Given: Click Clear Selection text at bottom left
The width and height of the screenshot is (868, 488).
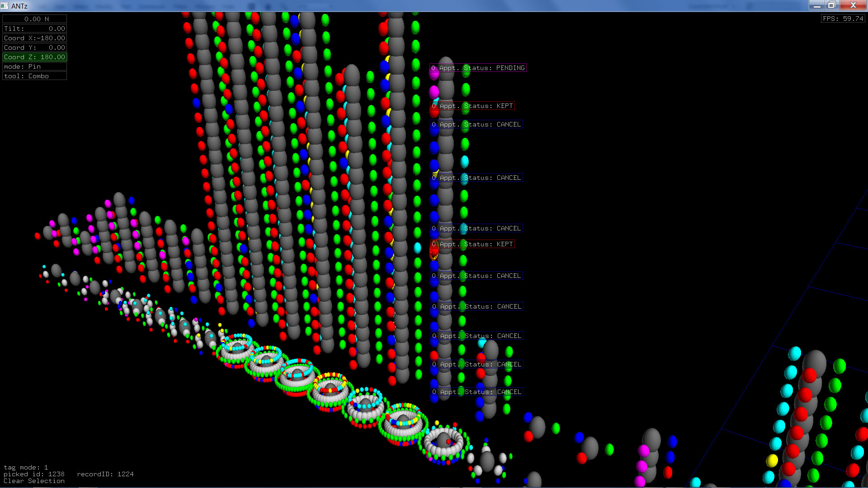Looking at the screenshot, I should 34,481.
